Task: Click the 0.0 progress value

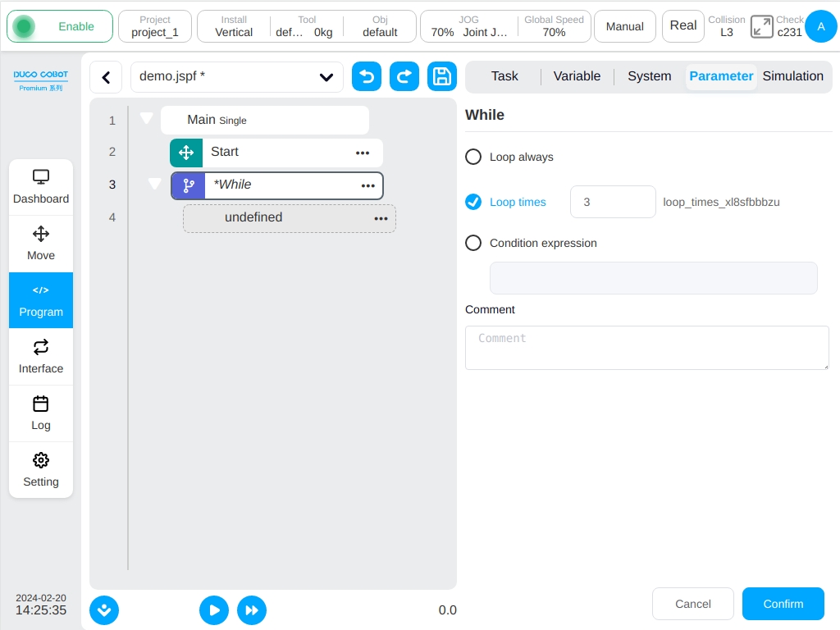Action: 447,610
